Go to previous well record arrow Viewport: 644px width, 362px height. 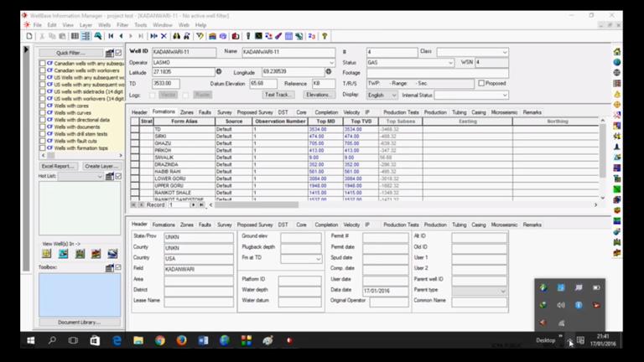tap(121, 36)
